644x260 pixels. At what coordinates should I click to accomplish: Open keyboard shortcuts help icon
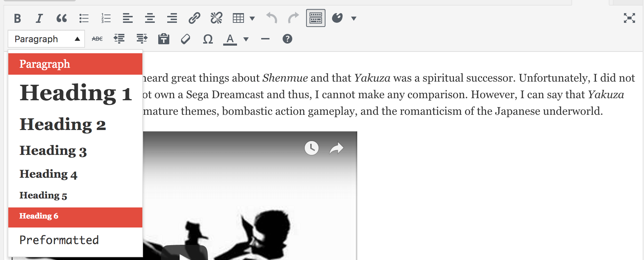point(287,39)
